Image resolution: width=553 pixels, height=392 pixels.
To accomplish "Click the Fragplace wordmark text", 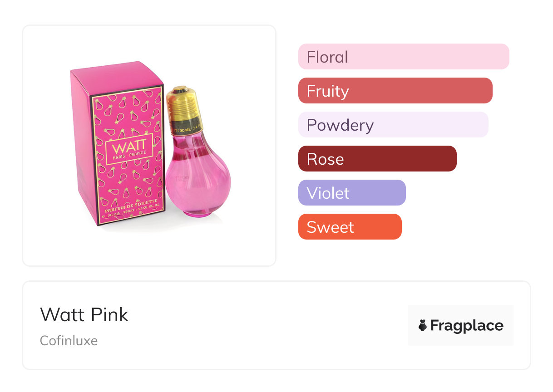I will coord(467,325).
